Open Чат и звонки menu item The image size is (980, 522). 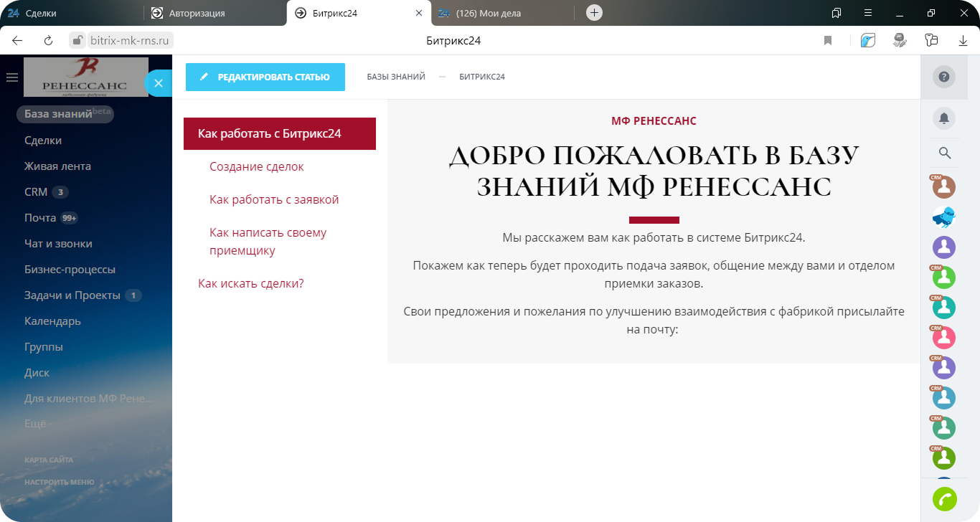[58, 244]
